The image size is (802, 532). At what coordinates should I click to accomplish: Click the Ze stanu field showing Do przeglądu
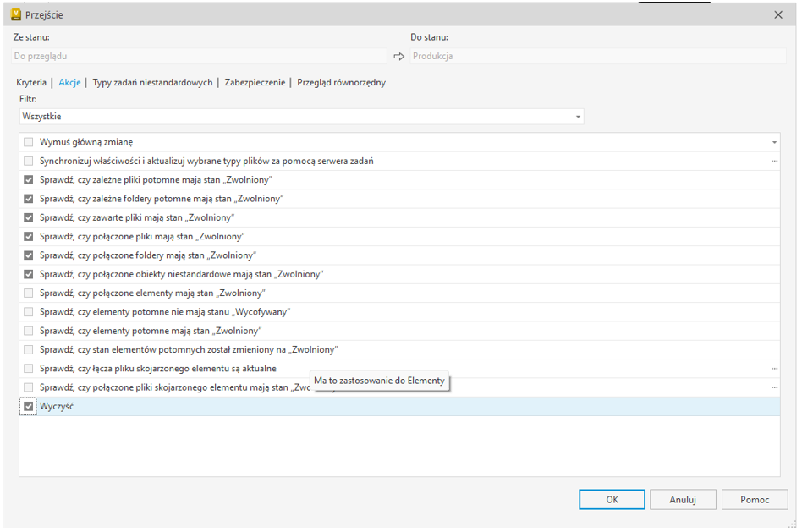pyautogui.click(x=200, y=56)
